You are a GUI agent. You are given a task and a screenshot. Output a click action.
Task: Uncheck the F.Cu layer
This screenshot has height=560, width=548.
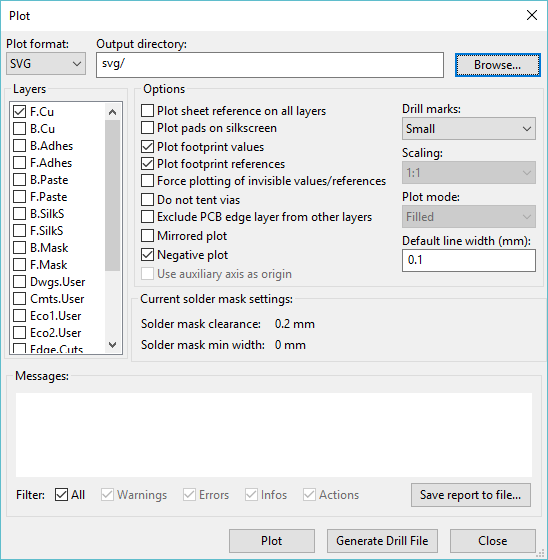coord(19,112)
